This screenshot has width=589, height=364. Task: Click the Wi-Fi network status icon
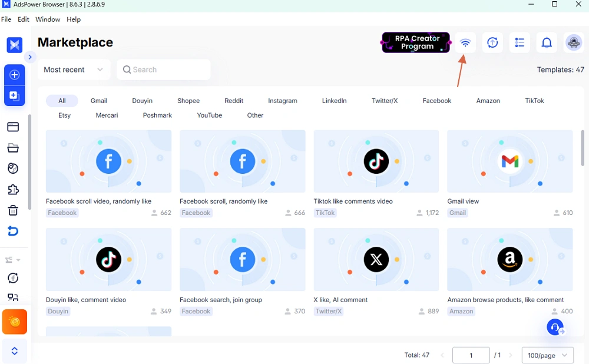[465, 42]
